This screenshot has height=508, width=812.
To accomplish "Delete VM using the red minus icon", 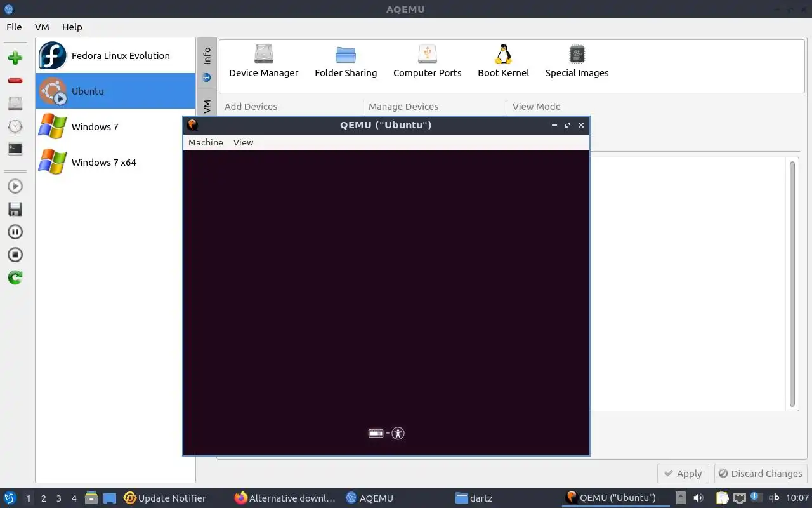I will [x=15, y=81].
